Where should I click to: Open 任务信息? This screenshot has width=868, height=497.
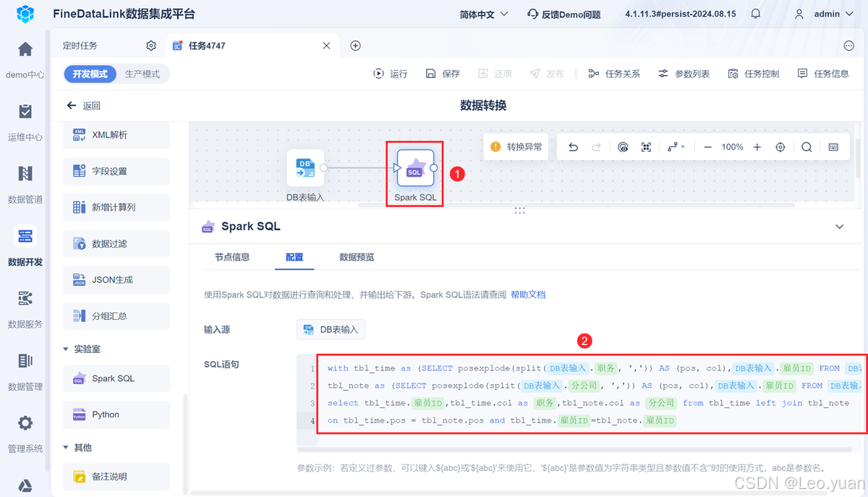click(x=822, y=74)
